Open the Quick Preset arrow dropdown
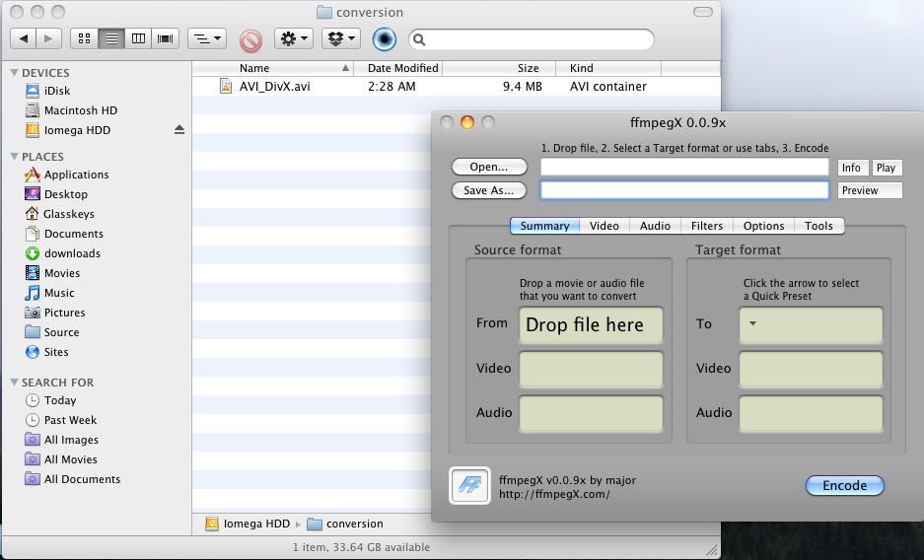Viewport: 924px width, 560px height. point(753,323)
